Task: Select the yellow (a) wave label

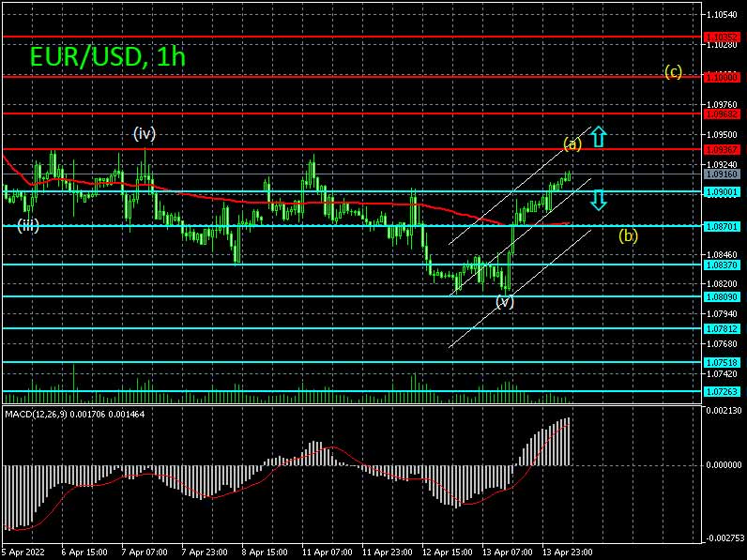Action: pos(572,144)
